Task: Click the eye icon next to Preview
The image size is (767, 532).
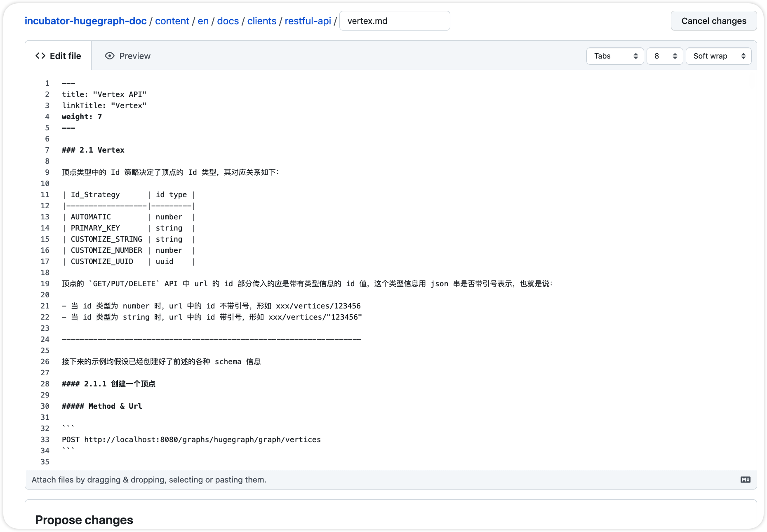Action: (x=109, y=56)
